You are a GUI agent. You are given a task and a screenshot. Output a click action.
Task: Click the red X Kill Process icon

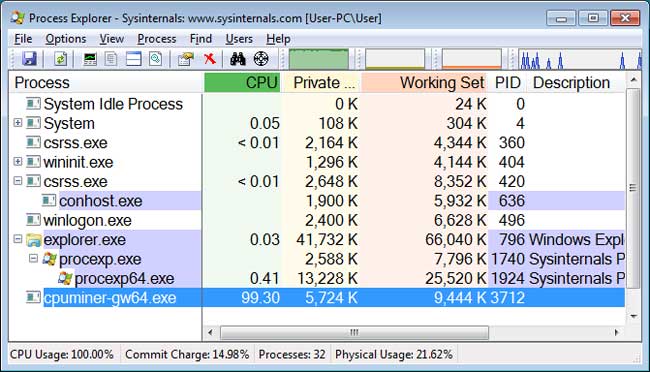210,59
